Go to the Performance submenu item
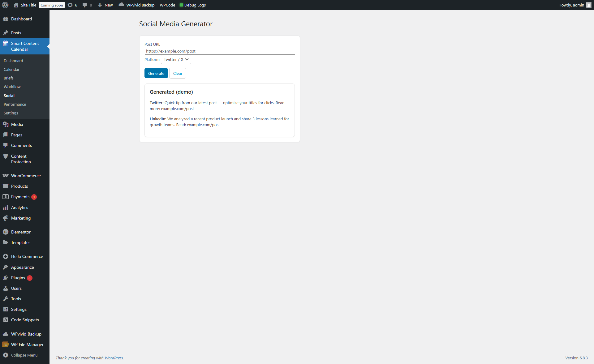 [15, 104]
